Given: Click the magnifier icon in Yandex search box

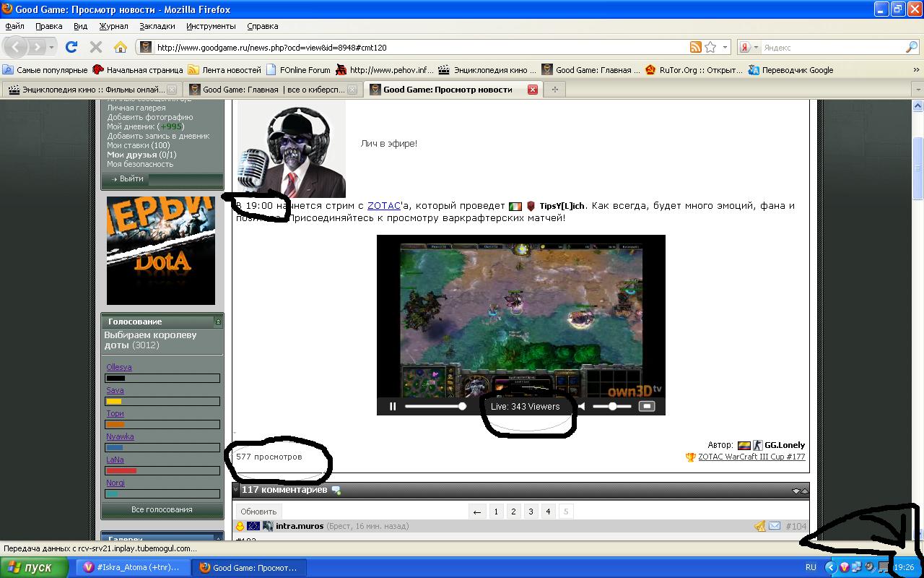Looking at the screenshot, I should (x=911, y=47).
